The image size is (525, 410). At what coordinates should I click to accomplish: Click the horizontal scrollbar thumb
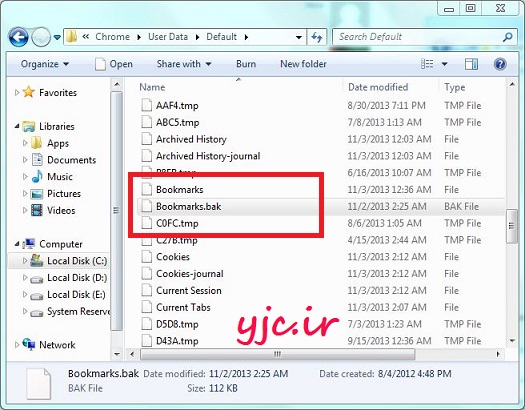[278, 354]
